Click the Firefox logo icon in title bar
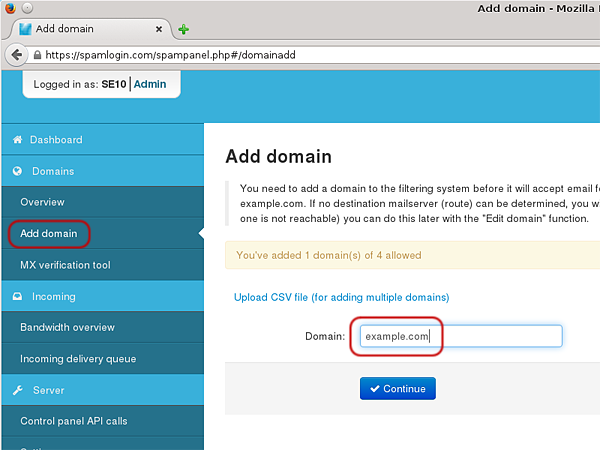Screen dimensions: 600x450 [10, 8]
